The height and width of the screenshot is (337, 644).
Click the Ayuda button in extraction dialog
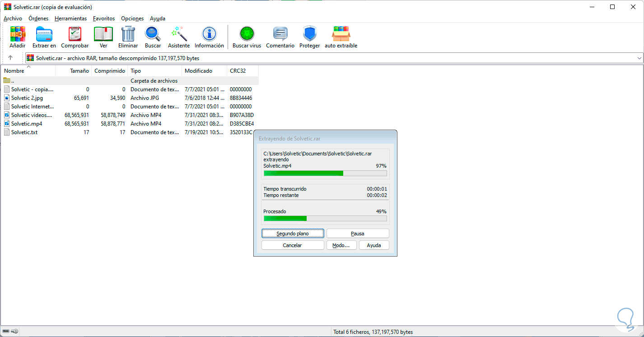(374, 245)
